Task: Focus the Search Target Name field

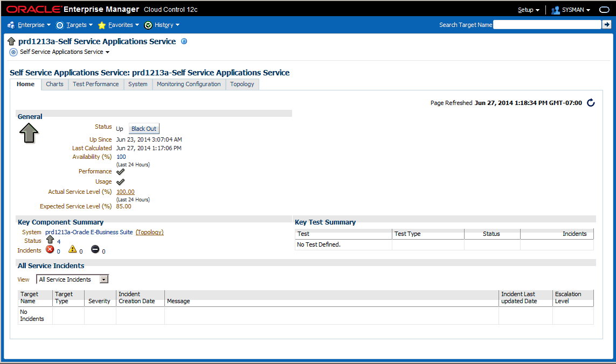Action: pos(547,25)
